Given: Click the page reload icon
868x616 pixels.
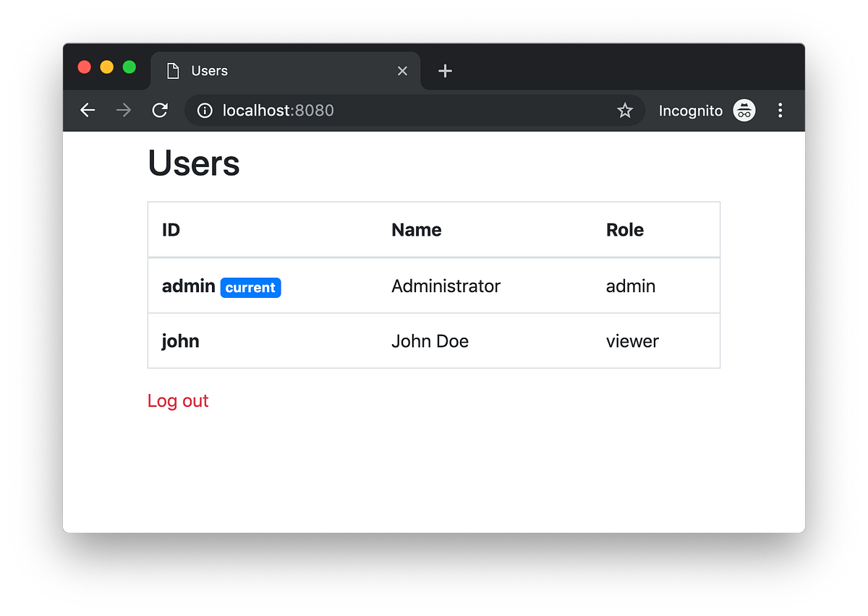Looking at the screenshot, I should 160,110.
